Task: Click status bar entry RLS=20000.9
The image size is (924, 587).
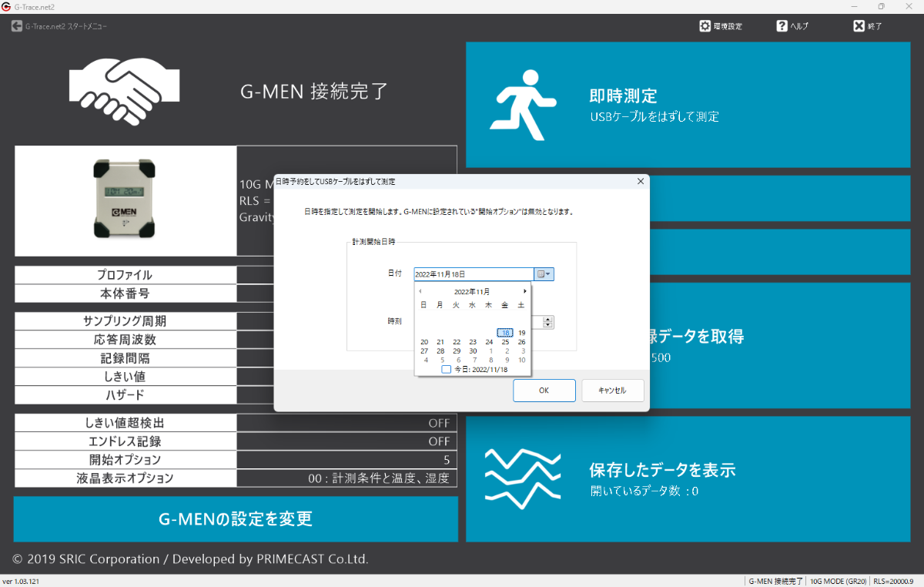Action: [893, 581]
